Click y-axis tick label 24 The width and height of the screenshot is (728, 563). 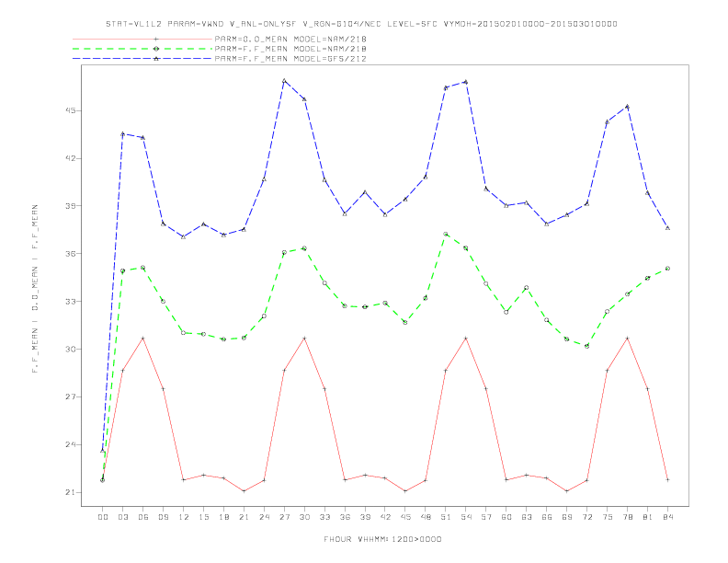(x=71, y=444)
